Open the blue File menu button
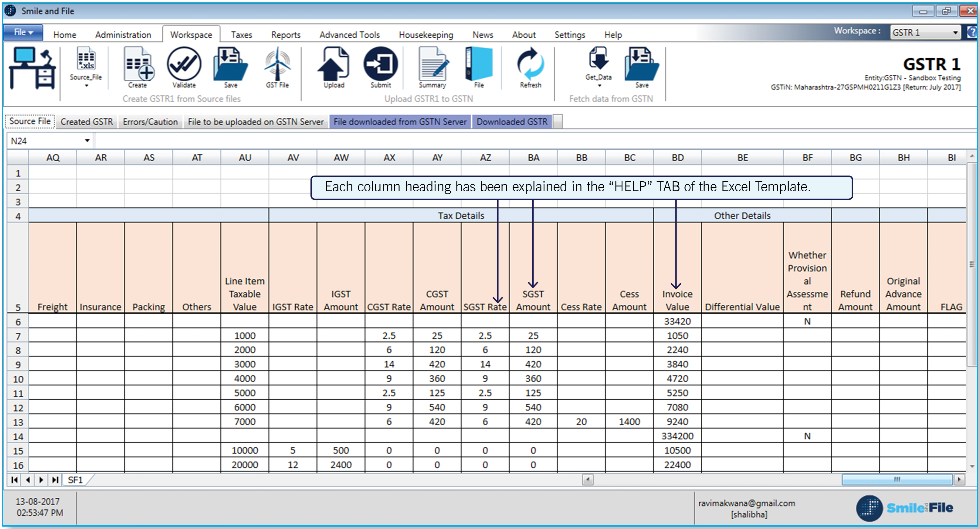 click(x=23, y=32)
